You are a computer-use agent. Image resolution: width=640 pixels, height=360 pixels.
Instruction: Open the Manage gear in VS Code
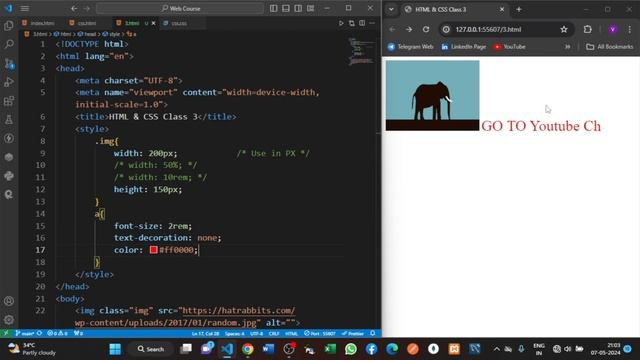coord(9,320)
